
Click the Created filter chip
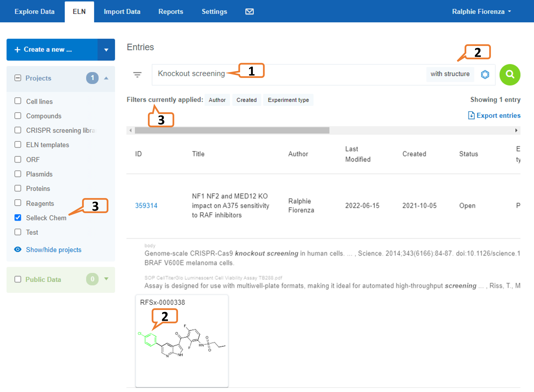pos(246,100)
